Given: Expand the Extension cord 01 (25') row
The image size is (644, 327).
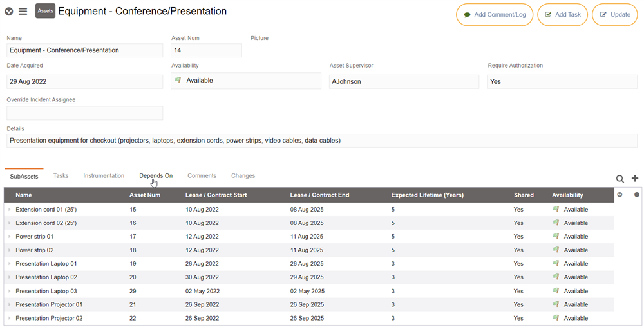Looking at the screenshot, I should point(9,210).
